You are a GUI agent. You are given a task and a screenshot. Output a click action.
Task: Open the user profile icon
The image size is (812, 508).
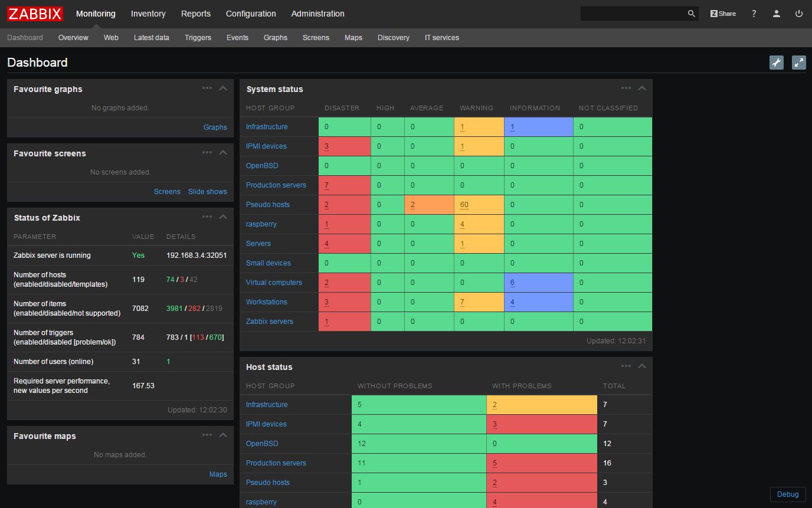[776, 13]
